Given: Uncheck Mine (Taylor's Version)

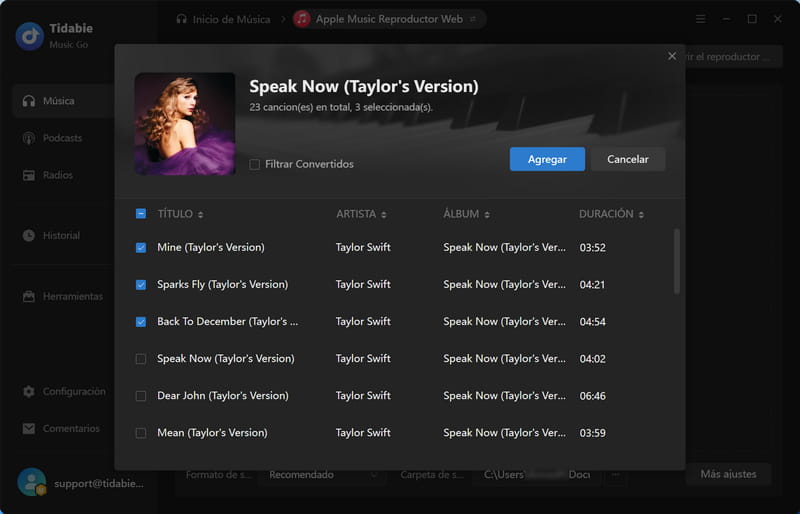Looking at the screenshot, I should 141,248.
